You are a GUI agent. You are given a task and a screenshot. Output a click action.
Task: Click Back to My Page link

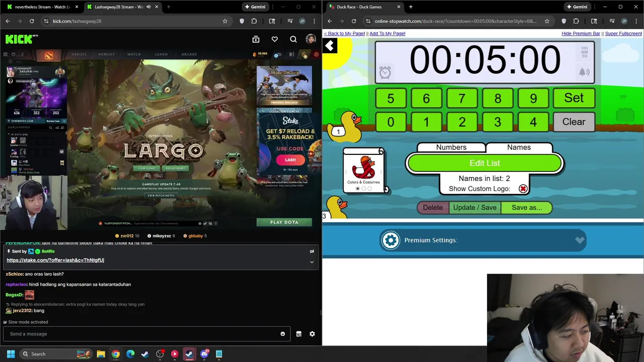(x=344, y=34)
